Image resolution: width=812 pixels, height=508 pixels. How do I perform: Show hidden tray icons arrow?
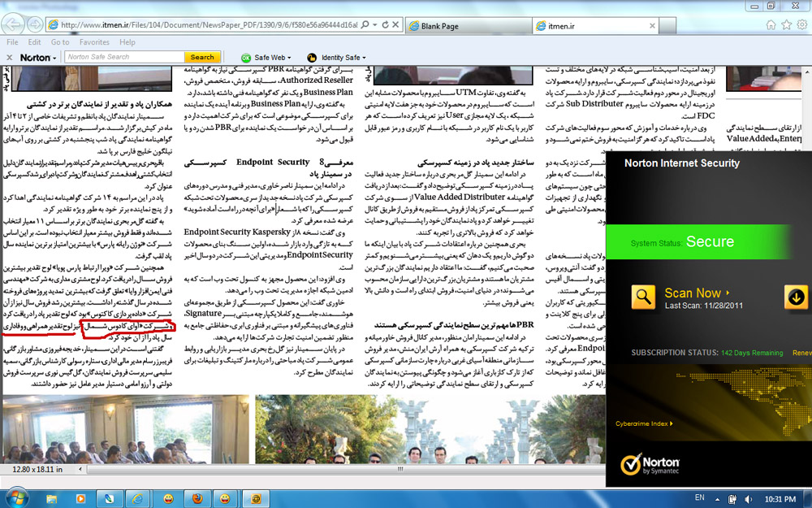point(717,499)
